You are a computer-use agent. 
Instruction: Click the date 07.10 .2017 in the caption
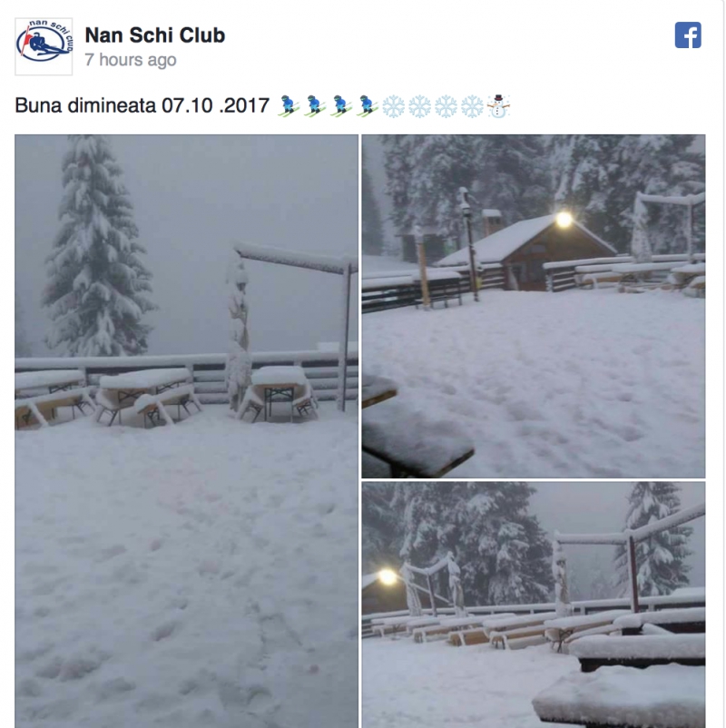click(215, 105)
